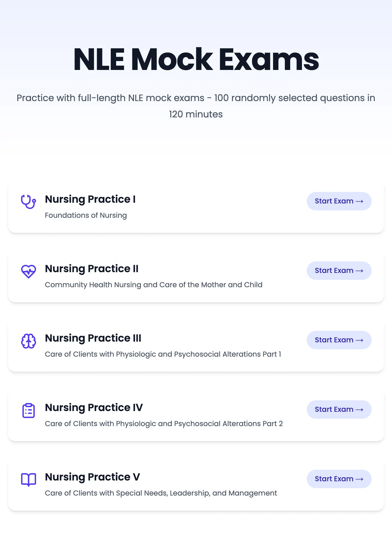The width and height of the screenshot is (392, 553).
Task: Select the Nursing Practice I heading
Action: (x=90, y=199)
